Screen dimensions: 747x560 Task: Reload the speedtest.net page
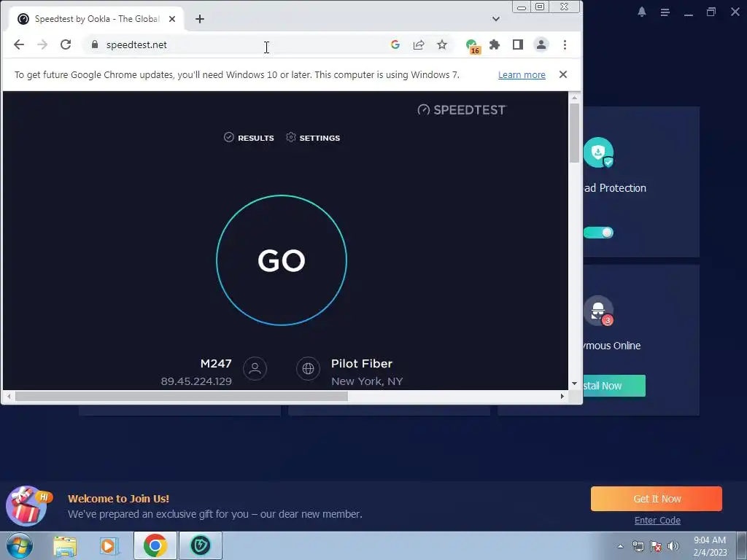(x=66, y=44)
